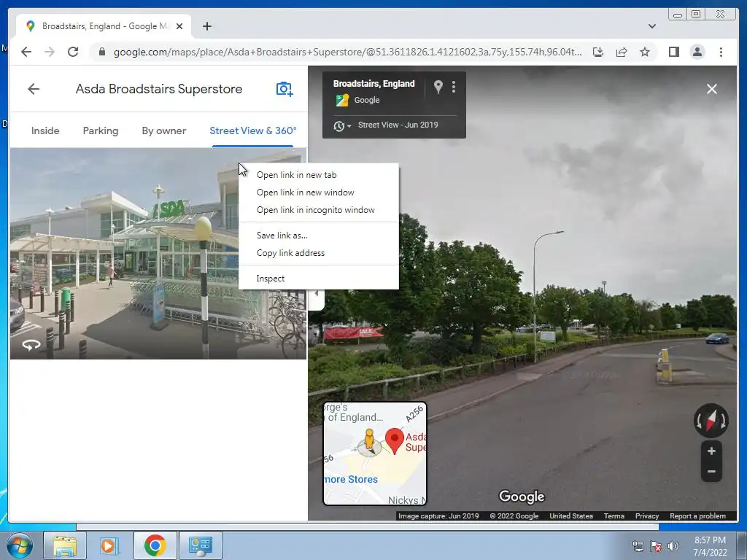This screenshot has width=747, height=560.
Task: Click the browser back arrow
Action: [26, 52]
